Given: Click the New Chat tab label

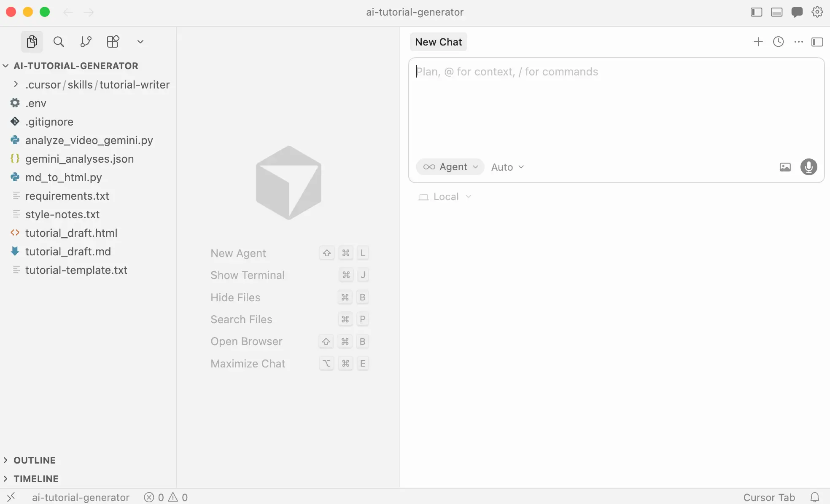Looking at the screenshot, I should pos(438,42).
